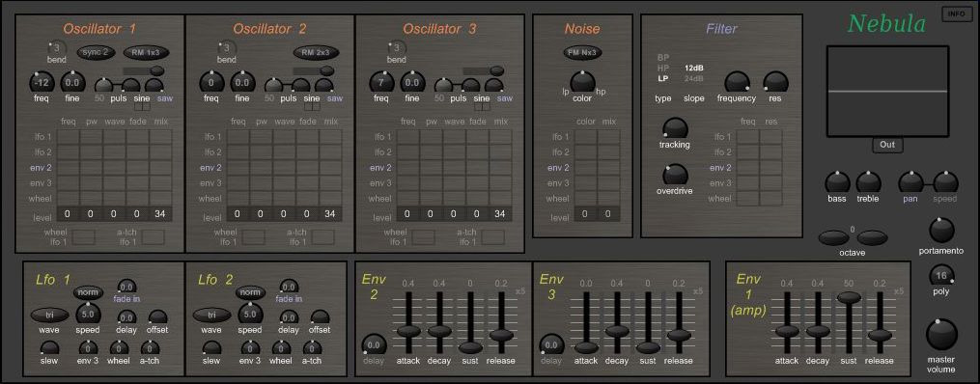Toggle RM 1x3 on Oscillator 1
Viewport: 980px width, 384px height.
click(x=145, y=52)
